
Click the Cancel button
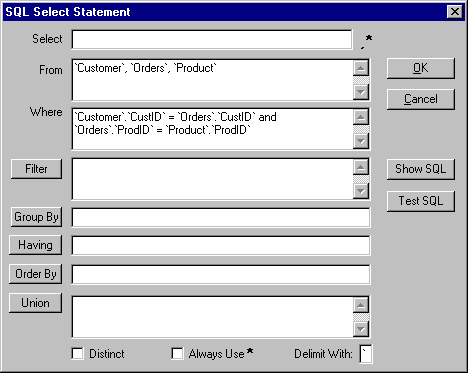pos(421,99)
